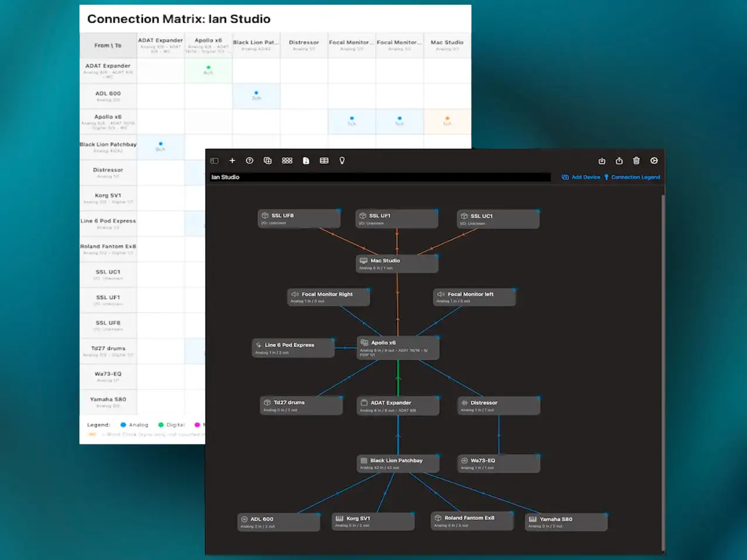747x560 pixels.
Task: Click the Mac Studio computer icon
Action: (364, 261)
